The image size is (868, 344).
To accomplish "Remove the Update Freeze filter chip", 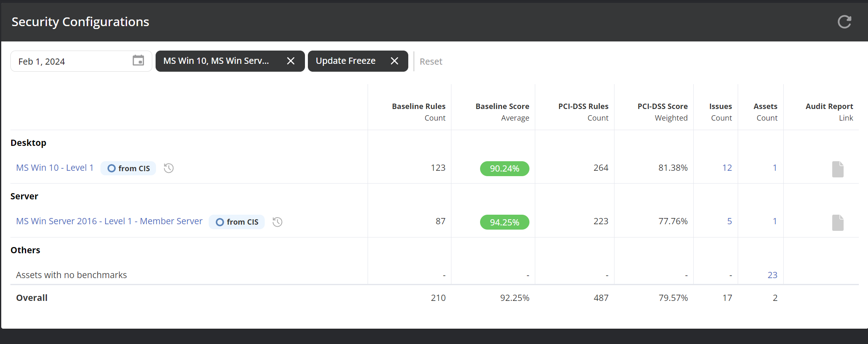I will (x=394, y=61).
